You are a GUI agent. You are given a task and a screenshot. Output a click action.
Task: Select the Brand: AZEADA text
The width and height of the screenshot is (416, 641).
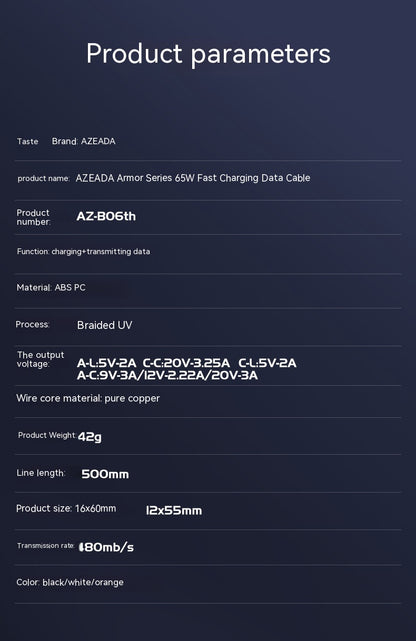click(x=84, y=141)
